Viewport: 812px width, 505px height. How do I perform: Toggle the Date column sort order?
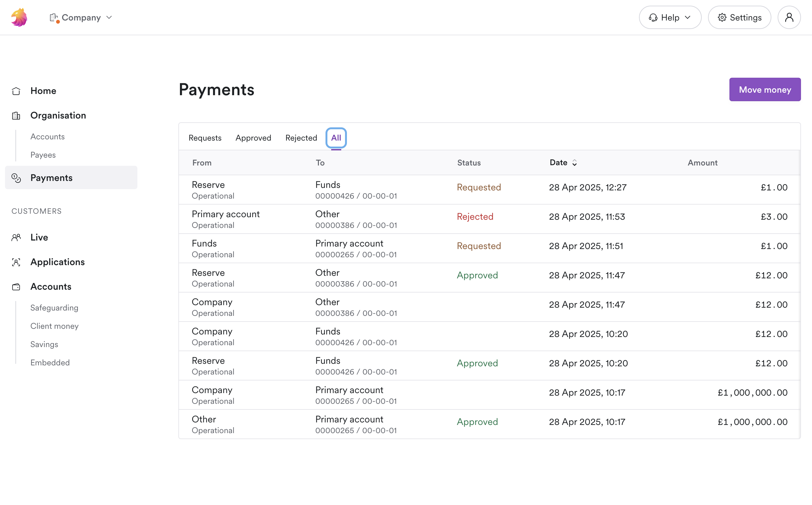[x=574, y=163]
